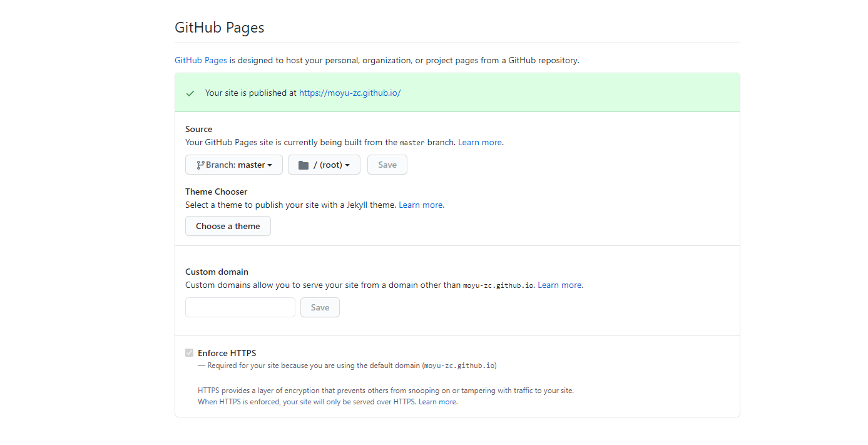Open Learn more link about Jekyll themes

pyautogui.click(x=421, y=205)
